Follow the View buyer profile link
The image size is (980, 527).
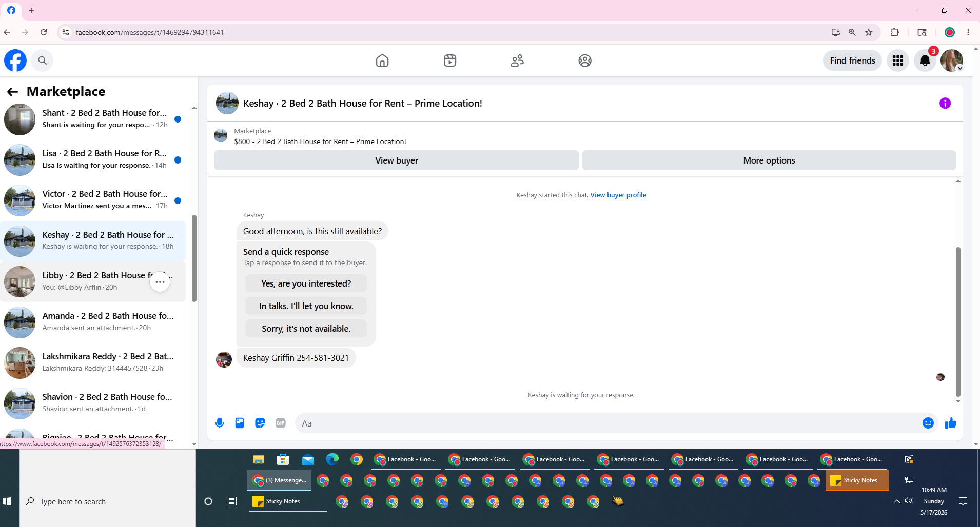click(x=618, y=195)
